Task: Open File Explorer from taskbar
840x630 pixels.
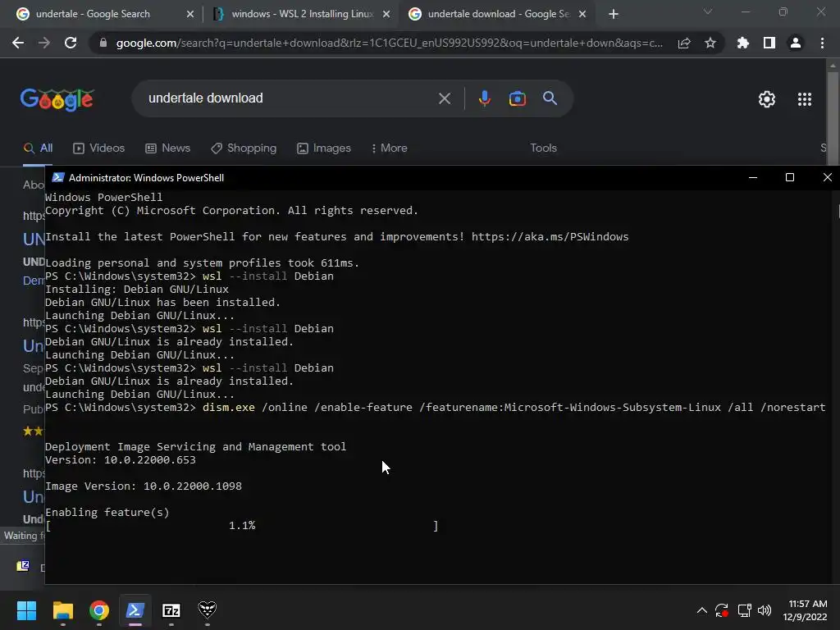Action: point(62,610)
